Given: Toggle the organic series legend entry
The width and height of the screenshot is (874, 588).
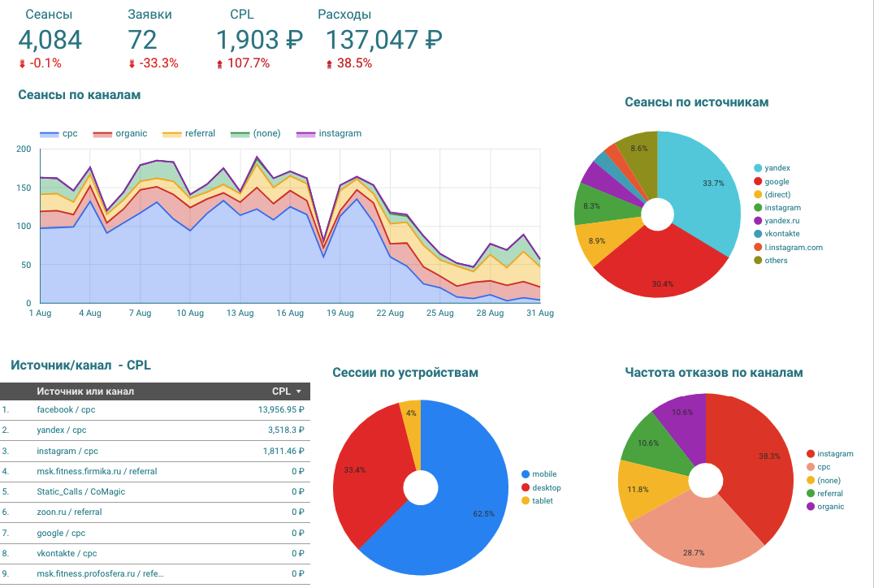Looking at the screenshot, I should click(120, 134).
